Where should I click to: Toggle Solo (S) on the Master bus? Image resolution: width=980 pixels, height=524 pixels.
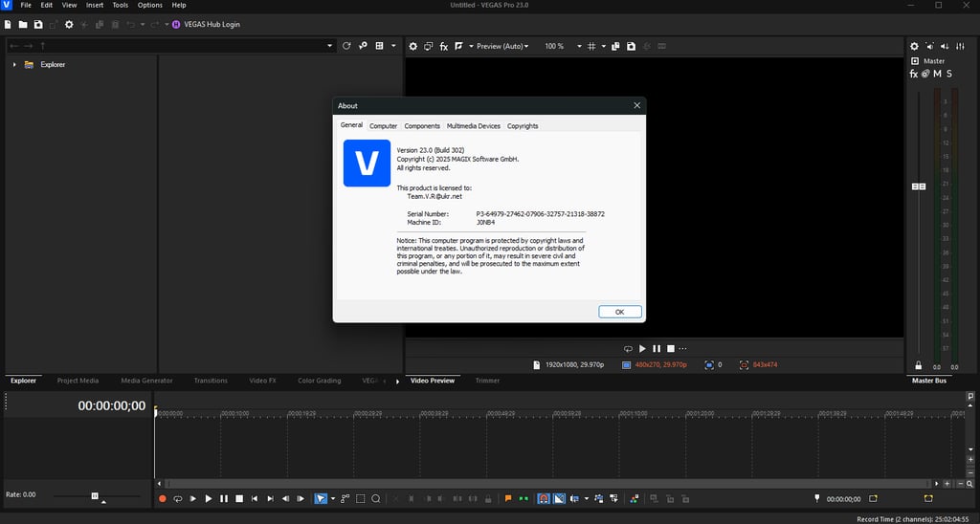(x=948, y=74)
